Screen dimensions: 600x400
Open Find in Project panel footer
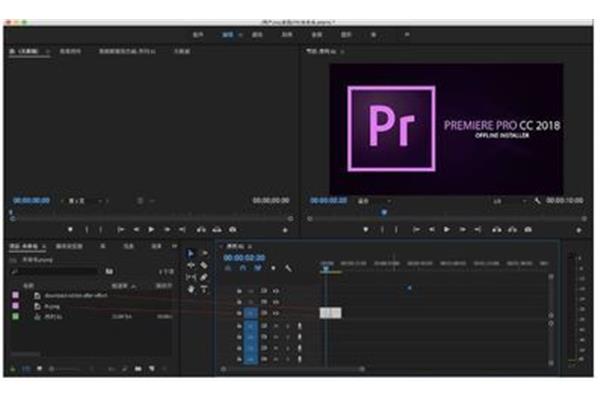coord(125,369)
